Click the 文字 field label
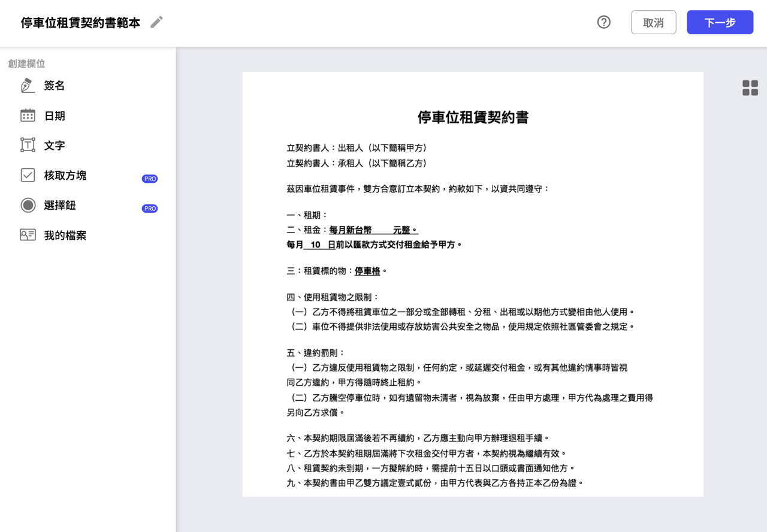Image resolution: width=767 pixels, height=532 pixels. click(55, 146)
